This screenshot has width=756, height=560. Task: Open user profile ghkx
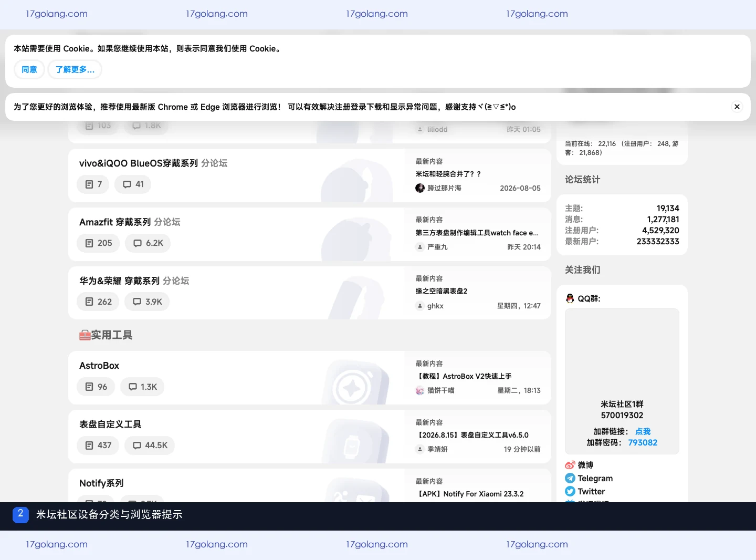click(x=435, y=306)
